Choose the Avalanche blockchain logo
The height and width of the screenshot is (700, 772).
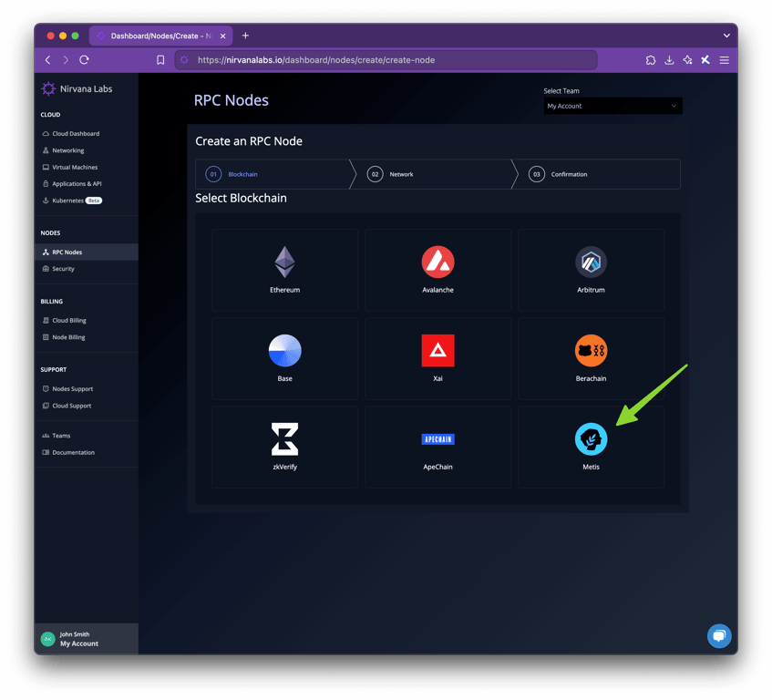(437, 262)
